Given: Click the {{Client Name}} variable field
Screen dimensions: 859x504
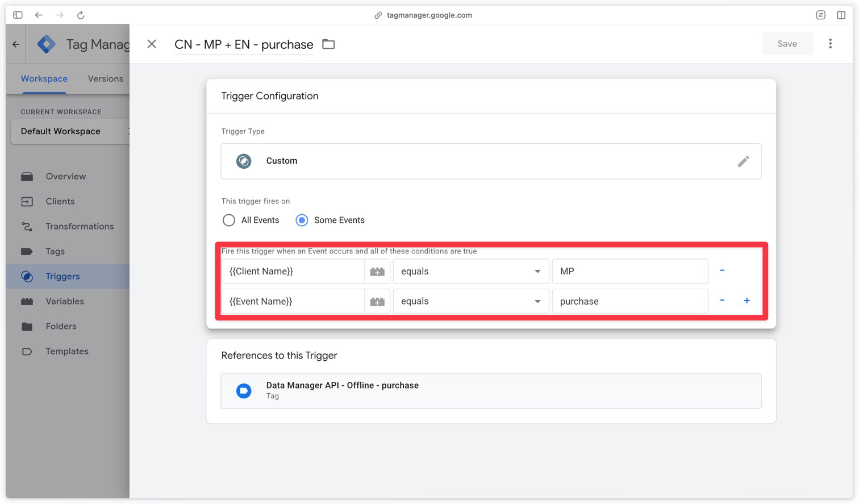Looking at the screenshot, I should [293, 272].
